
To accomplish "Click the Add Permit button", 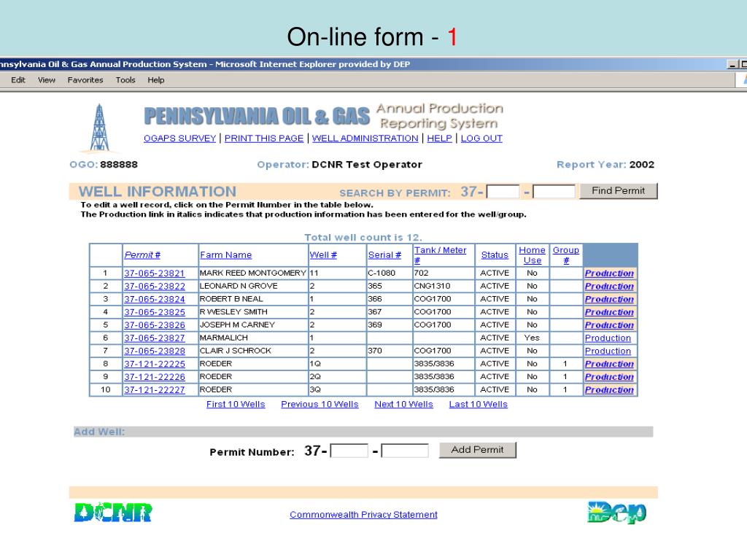I will pos(477,450).
